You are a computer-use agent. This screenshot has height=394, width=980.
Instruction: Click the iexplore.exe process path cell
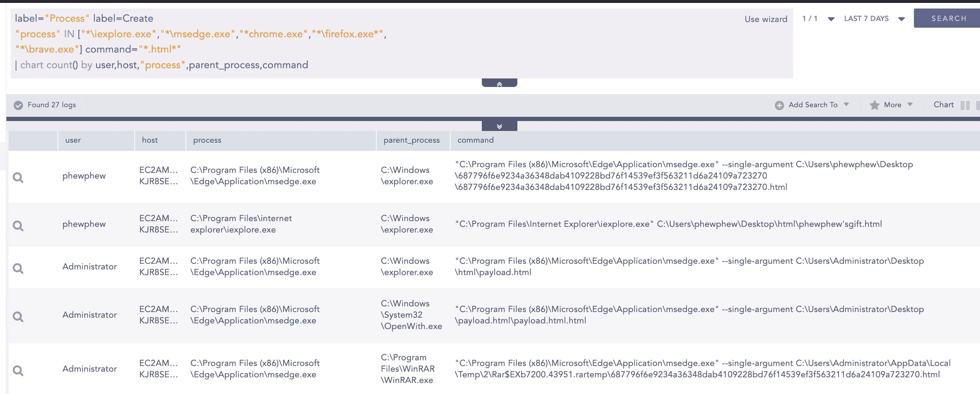(x=241, y=224)
